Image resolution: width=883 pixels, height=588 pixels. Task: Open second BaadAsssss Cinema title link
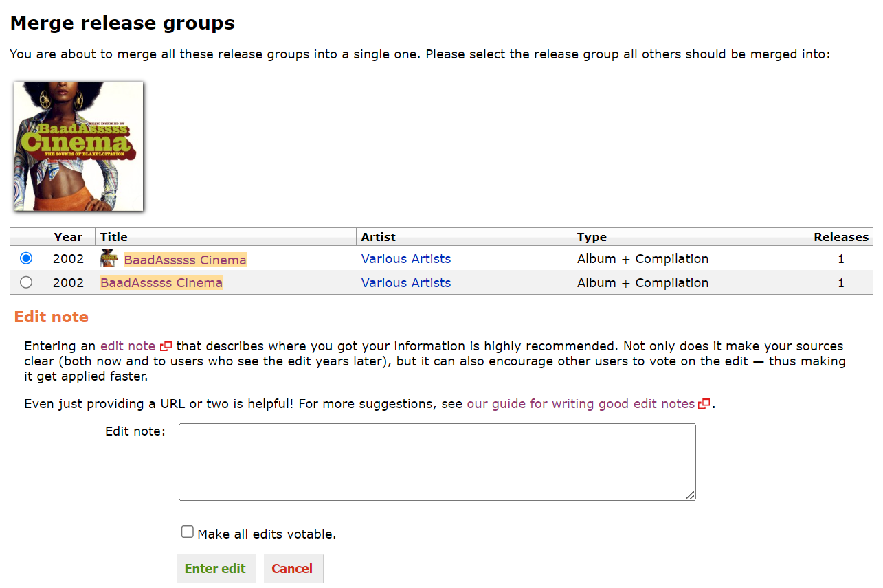click(x=161, y=283)
